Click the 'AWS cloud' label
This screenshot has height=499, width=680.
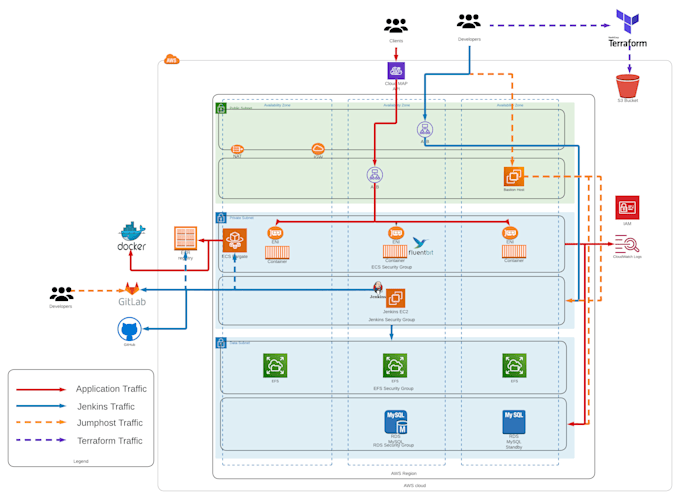pos(415,486)
